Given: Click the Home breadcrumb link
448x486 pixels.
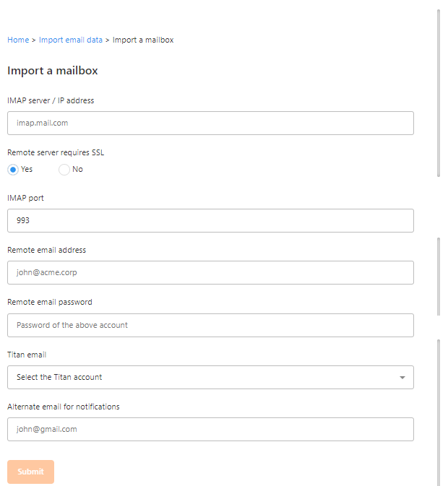Looking at the screenshot, I should pos(18,40).
